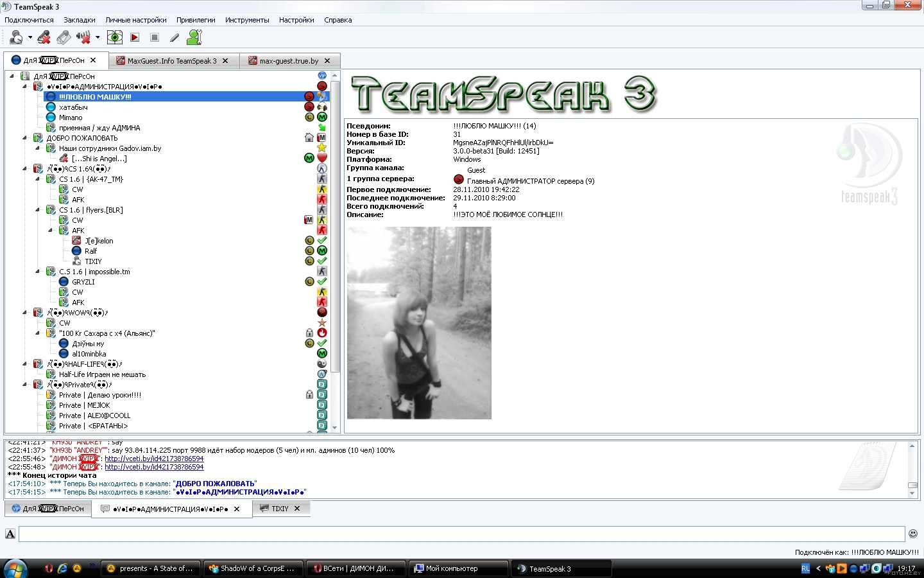Image resolution: width=924 pixels, height=578 pixels.
Task: Open the Привилегии menu
Action: click(x=196, y=20)
